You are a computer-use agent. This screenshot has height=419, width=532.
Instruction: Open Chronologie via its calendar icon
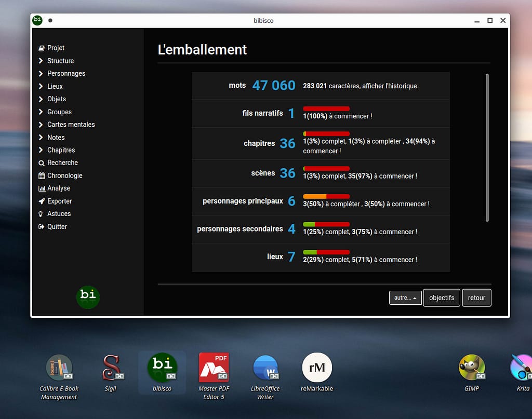(x=42, y=176)
